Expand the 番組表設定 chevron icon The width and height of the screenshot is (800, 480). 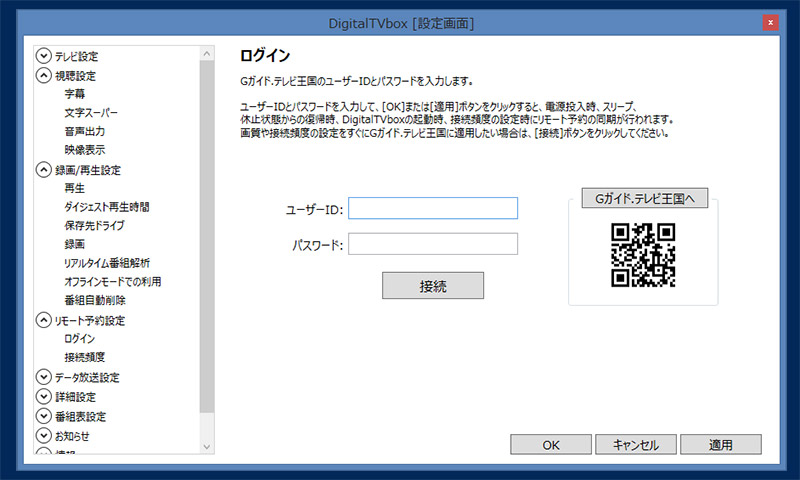[43, 416]
